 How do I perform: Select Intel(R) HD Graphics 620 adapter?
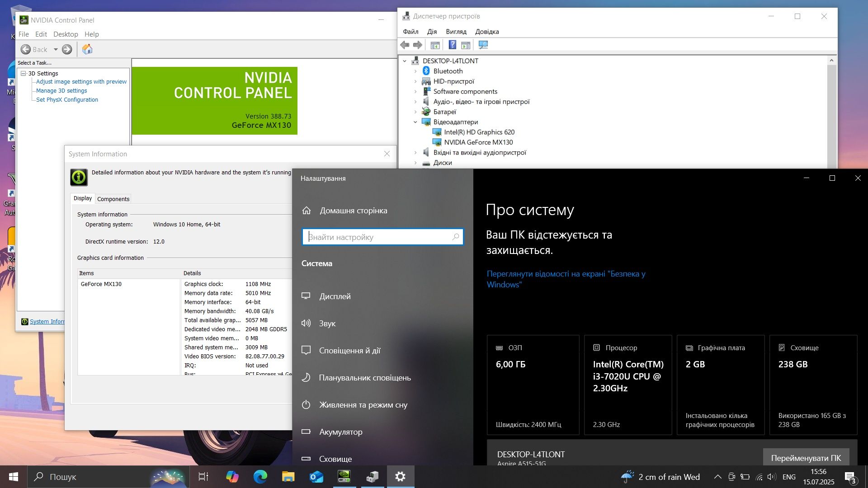479,132
